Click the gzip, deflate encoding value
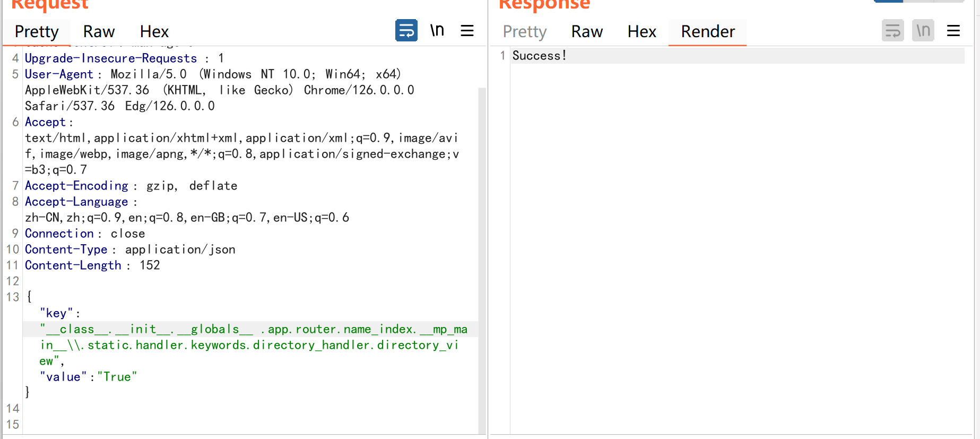This screenshot has height=439, width=980. coord(192,186)
